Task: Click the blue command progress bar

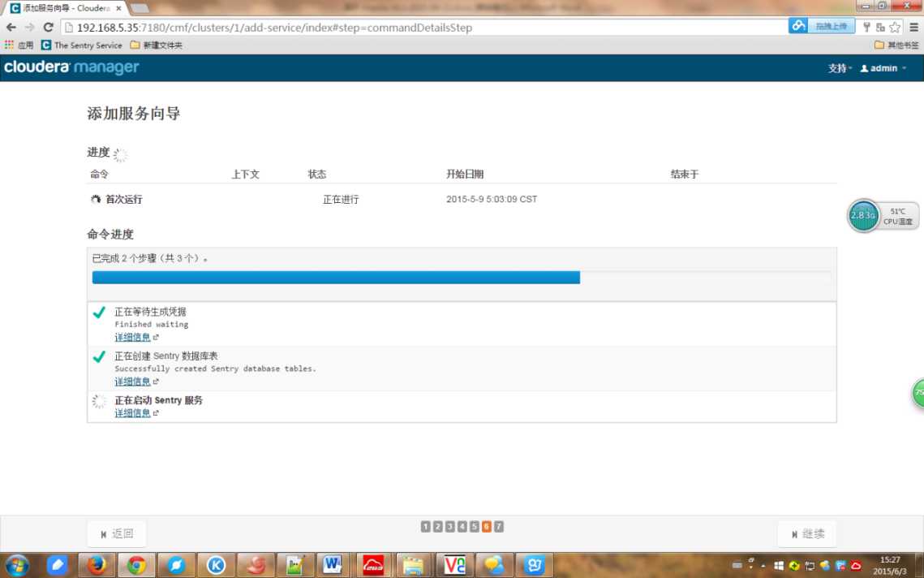Action: (x=336, y=277)
